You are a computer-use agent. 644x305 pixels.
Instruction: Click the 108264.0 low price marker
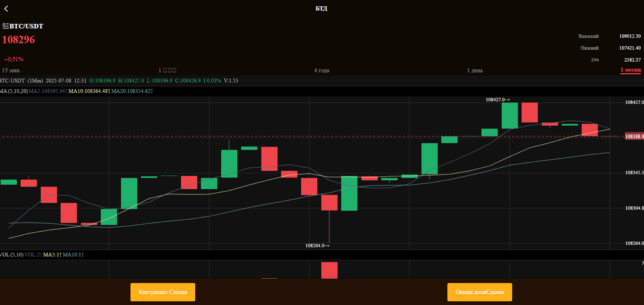coord(317,245)
